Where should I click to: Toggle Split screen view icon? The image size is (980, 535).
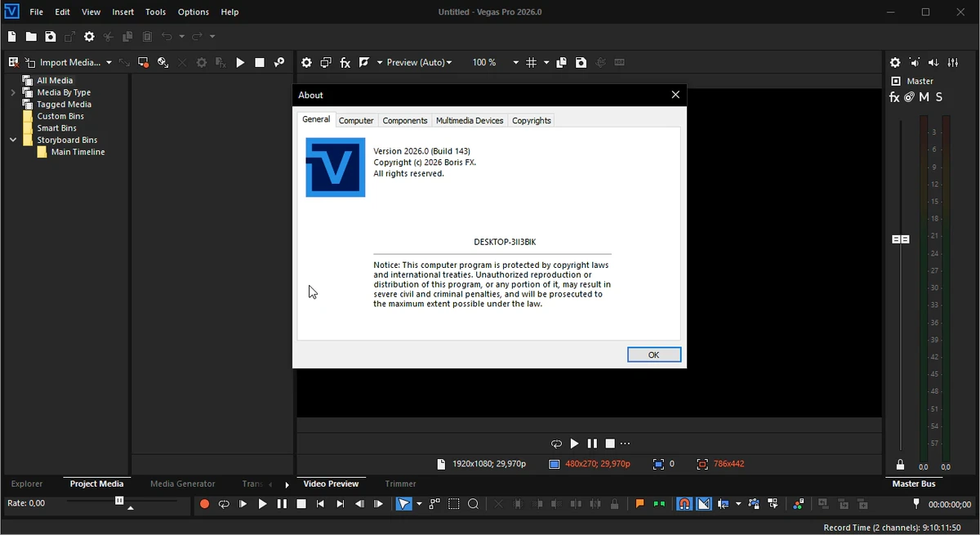tap(365, 63)
